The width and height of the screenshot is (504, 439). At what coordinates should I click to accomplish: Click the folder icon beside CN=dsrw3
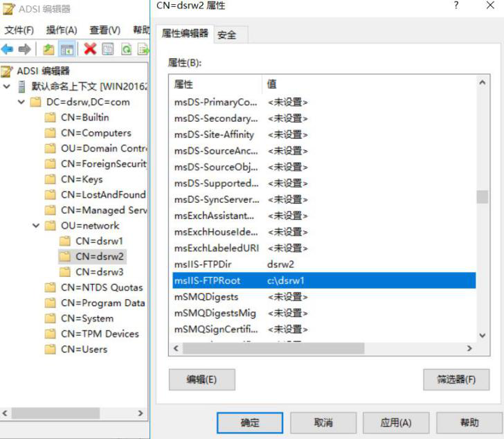pos(65,272)
